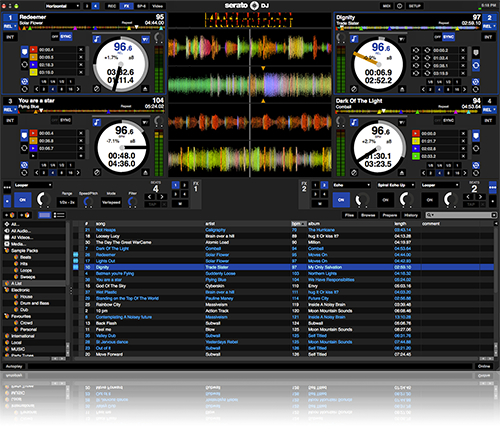Open Horizontal display mode dropdown

62,6
